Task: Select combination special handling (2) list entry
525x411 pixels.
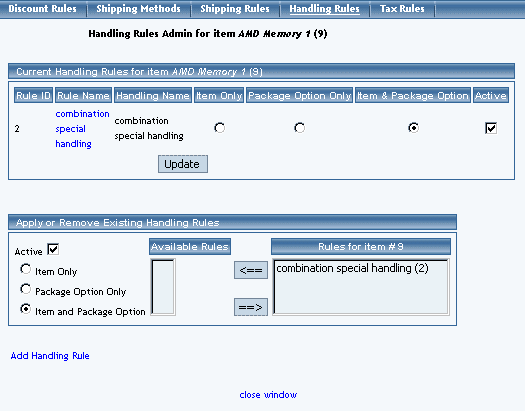Action: 352,268
